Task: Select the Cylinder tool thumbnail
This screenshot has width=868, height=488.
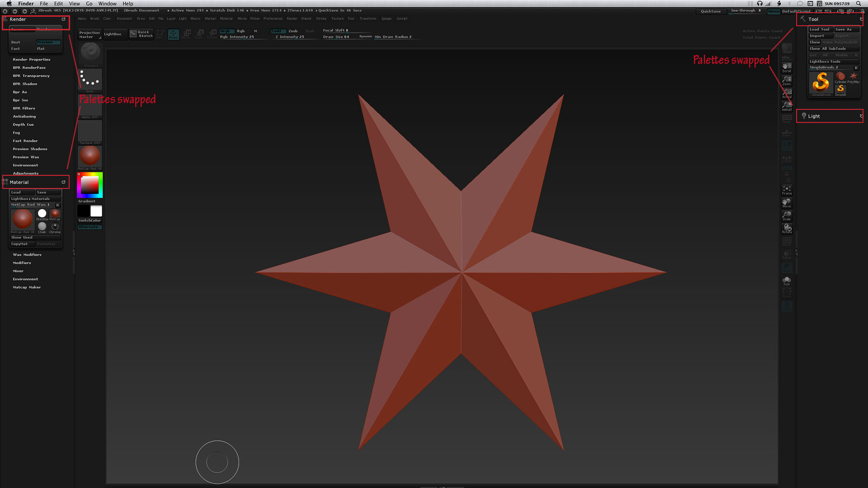Action: (x=840, y=77)
